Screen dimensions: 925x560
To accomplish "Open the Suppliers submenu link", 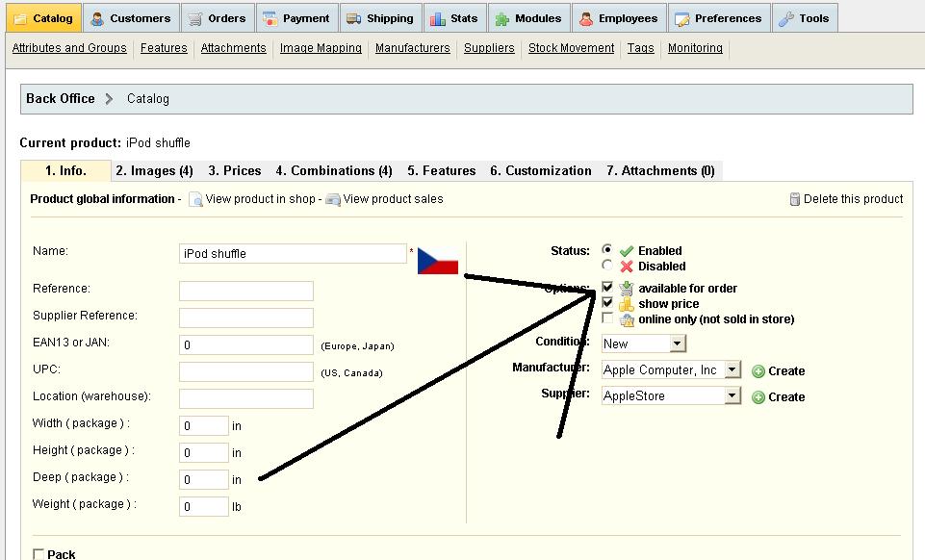I will point(489,48).
